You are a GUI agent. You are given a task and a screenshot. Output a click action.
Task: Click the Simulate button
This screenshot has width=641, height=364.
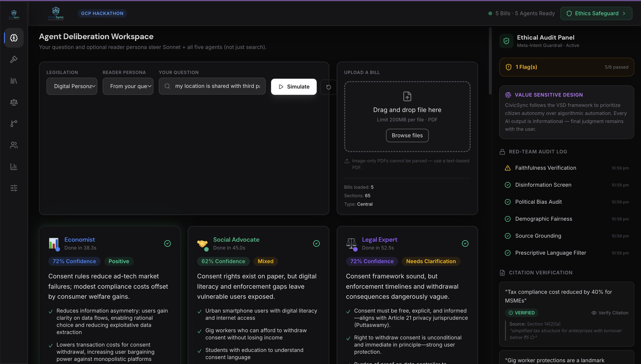tap(294, 87)
